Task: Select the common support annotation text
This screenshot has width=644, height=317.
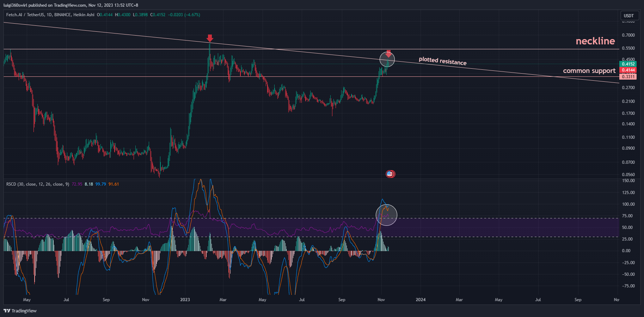Action: point(589,71)
